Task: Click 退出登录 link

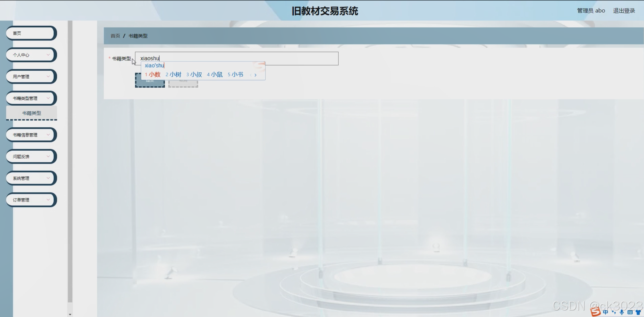Action: click(624, 11)
